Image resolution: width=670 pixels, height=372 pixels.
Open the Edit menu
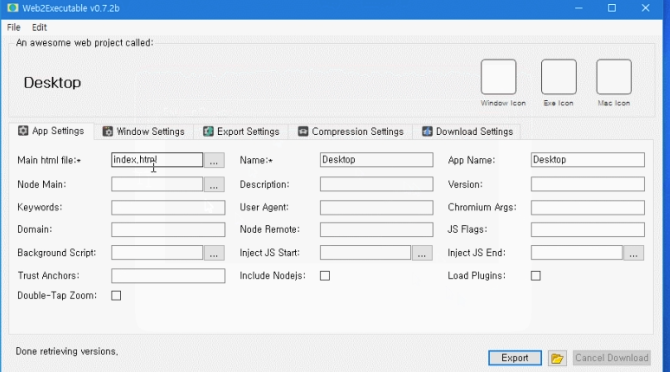tap(39, 27)
